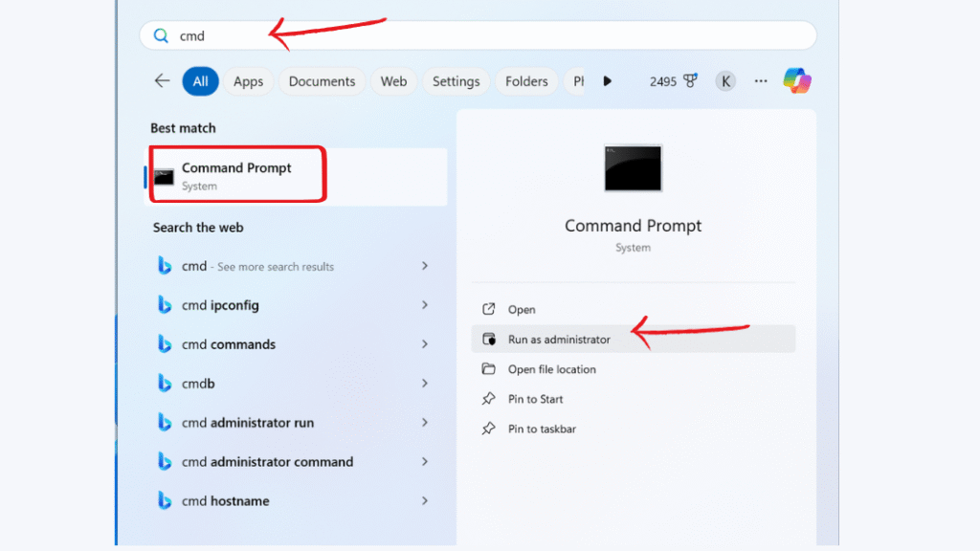Click the search box containing cmd
This screenshot has height=551, width=980.
click(479, 35)
